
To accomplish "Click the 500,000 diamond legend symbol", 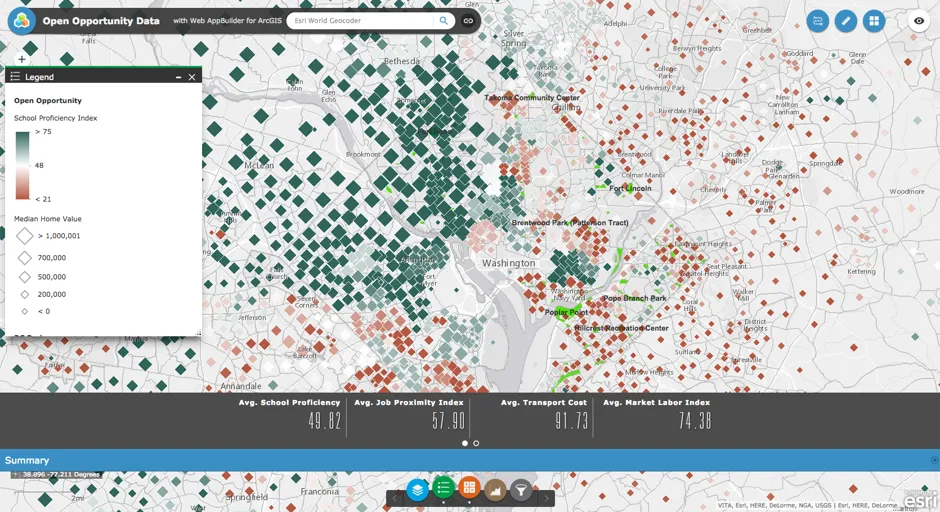I will point(25,277).
